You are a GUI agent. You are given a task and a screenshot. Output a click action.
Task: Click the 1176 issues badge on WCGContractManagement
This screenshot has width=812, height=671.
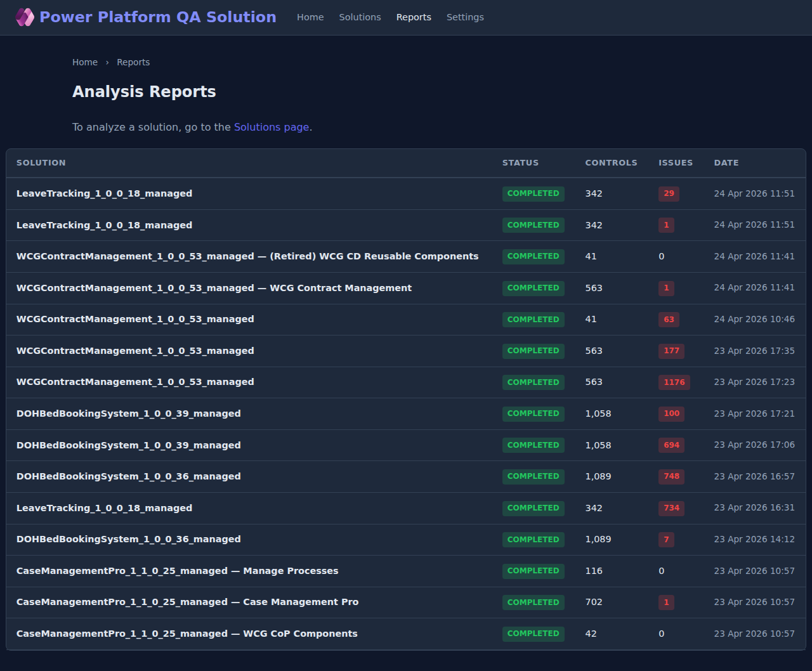[673, 382]
